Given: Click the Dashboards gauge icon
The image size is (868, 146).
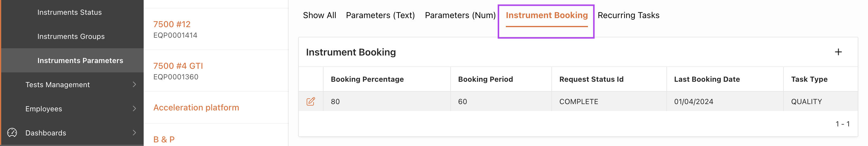Looking at the screenshot, I should [12, 132].
